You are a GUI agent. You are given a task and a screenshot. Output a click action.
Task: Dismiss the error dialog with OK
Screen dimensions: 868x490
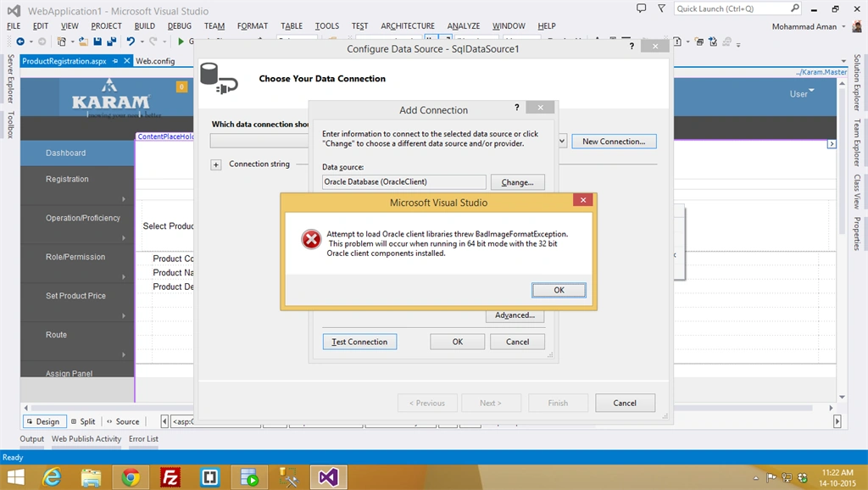(559, 290)
